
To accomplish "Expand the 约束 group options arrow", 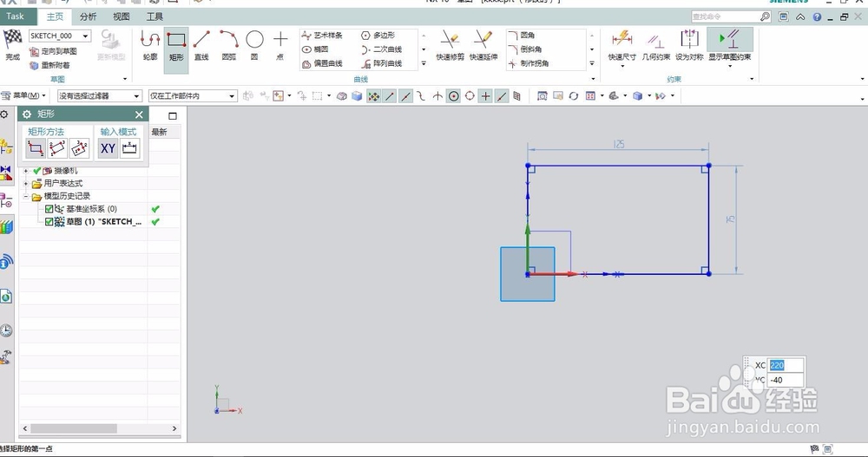I will (752, 79).
